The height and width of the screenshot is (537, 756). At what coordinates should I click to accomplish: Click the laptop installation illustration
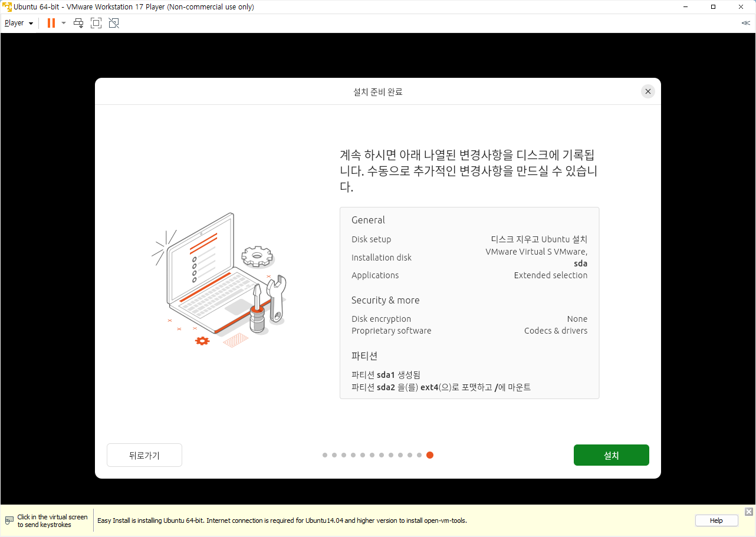point(219,280)
